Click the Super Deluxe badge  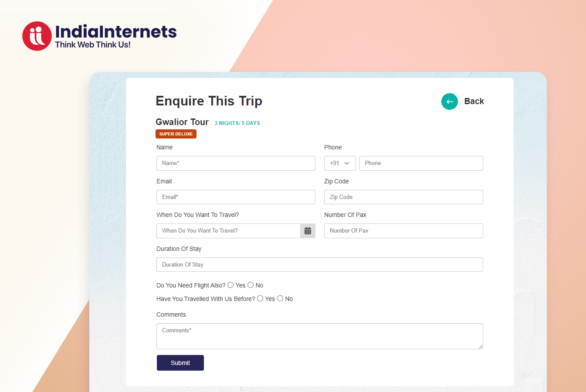[176, 134]
